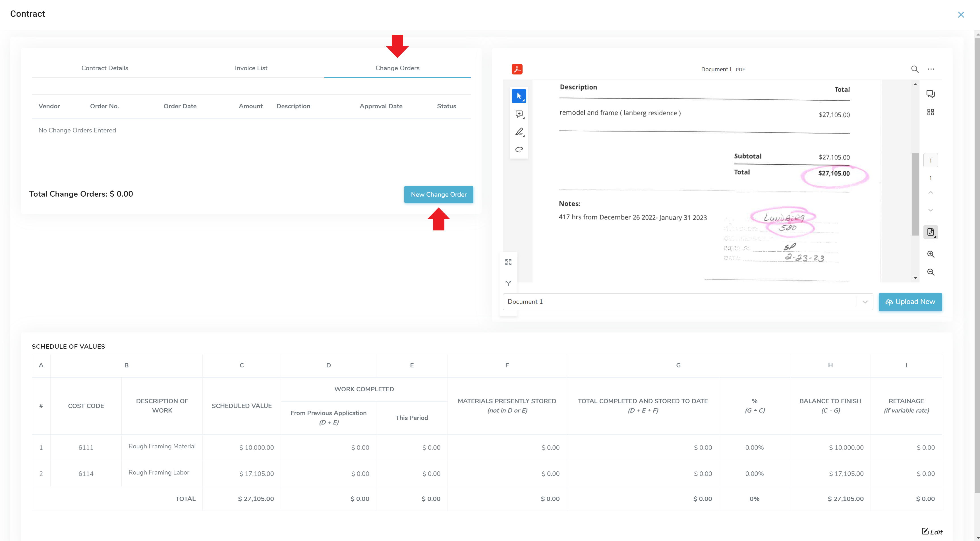Select the arrow selection tool in PDF viewer
Screen dimensions: 980x541
coord(519,96)
